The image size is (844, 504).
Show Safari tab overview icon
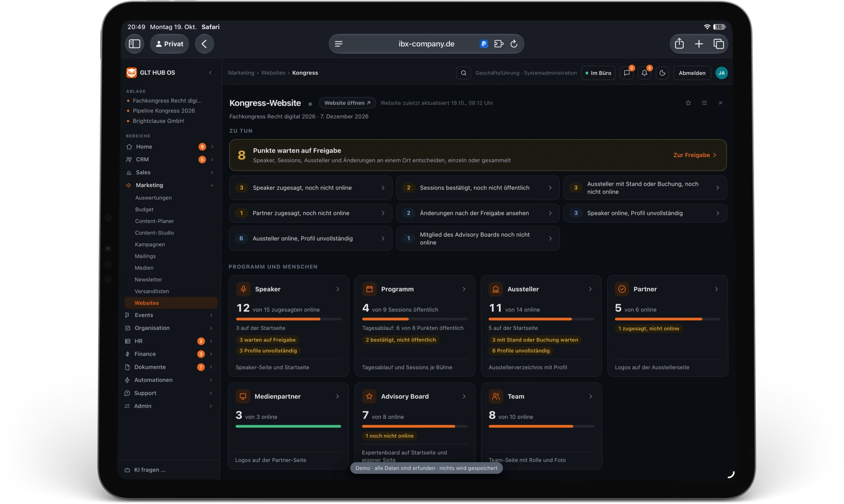click(x=719, y=44)
